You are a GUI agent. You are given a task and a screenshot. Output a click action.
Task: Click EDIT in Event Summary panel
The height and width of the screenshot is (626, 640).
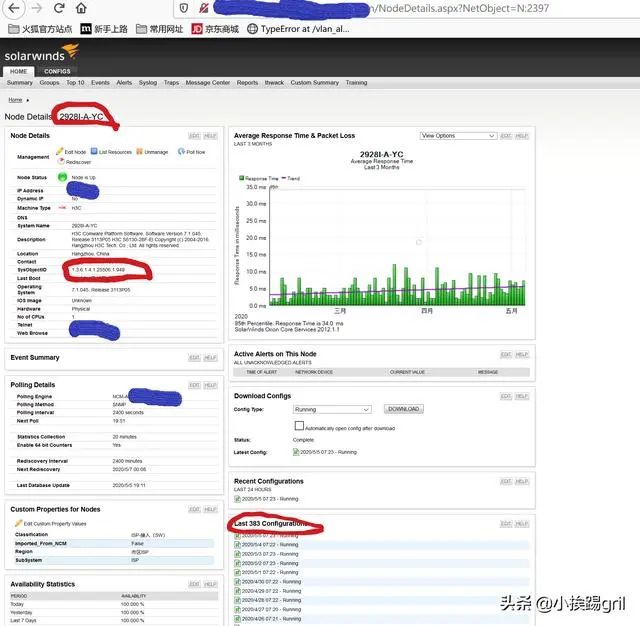point(194,358)
